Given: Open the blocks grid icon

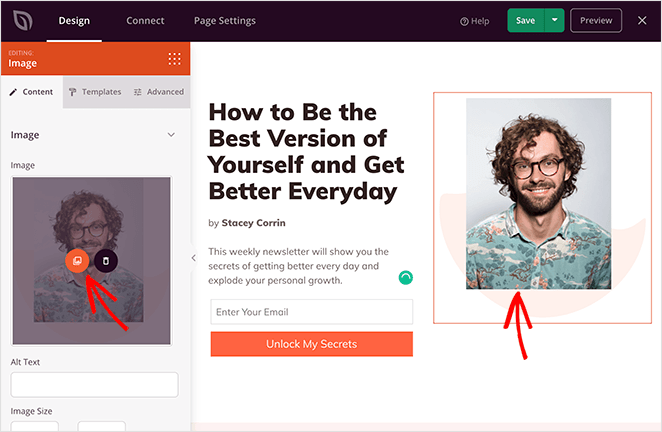Looking at the screenshot, I should [x=174, y=59].
